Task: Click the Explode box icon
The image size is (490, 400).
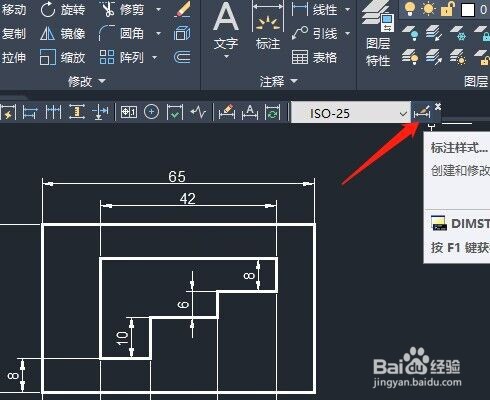Action: pyautogui.click(x=182, y=33)
